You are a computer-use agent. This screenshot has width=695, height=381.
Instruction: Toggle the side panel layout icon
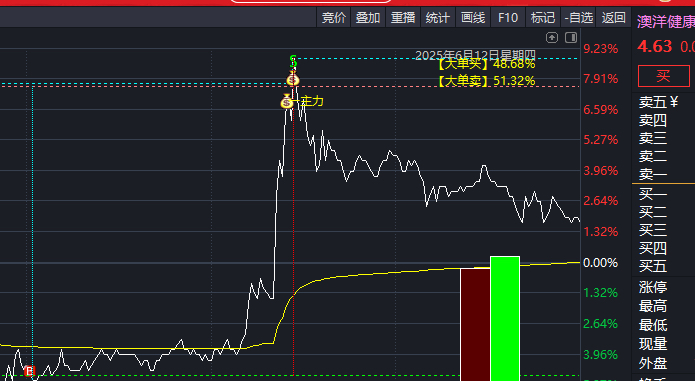(571, 38)
